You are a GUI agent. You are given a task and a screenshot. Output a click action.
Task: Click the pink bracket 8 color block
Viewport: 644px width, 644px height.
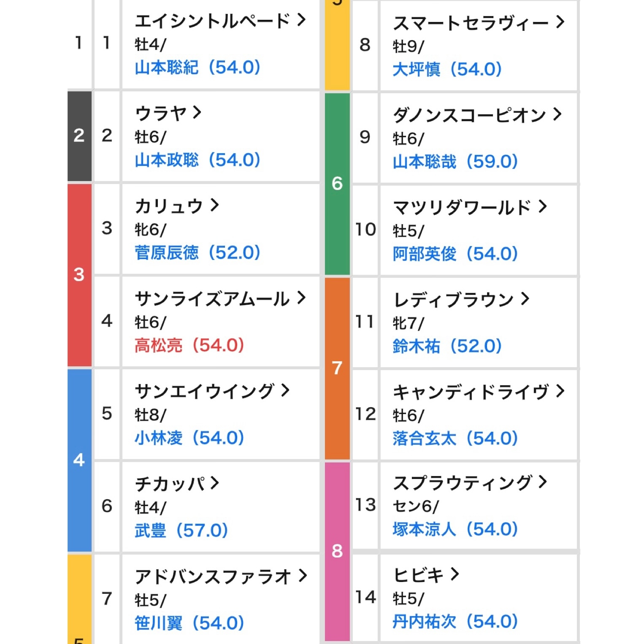[337, 552]
